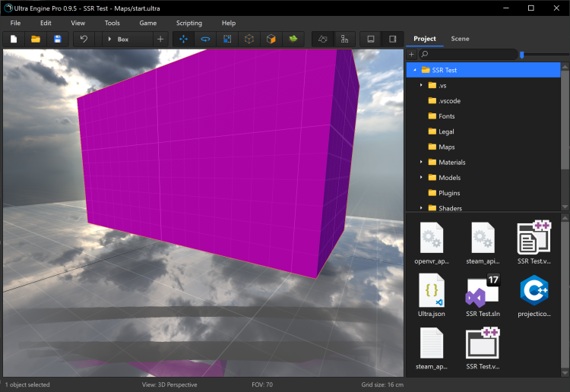Toggle the side panel visibility
The image size is (570, 392).
[x=392, y=39]
